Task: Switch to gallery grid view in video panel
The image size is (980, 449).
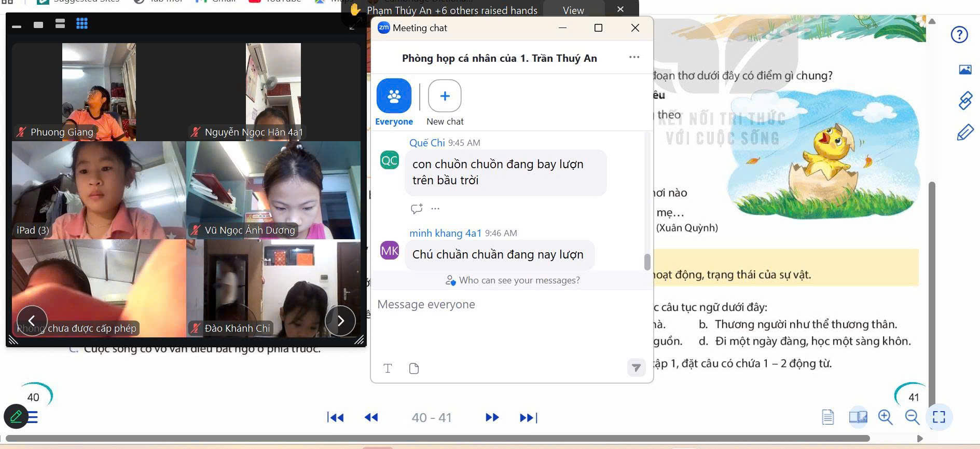Action: coord(82,24)
